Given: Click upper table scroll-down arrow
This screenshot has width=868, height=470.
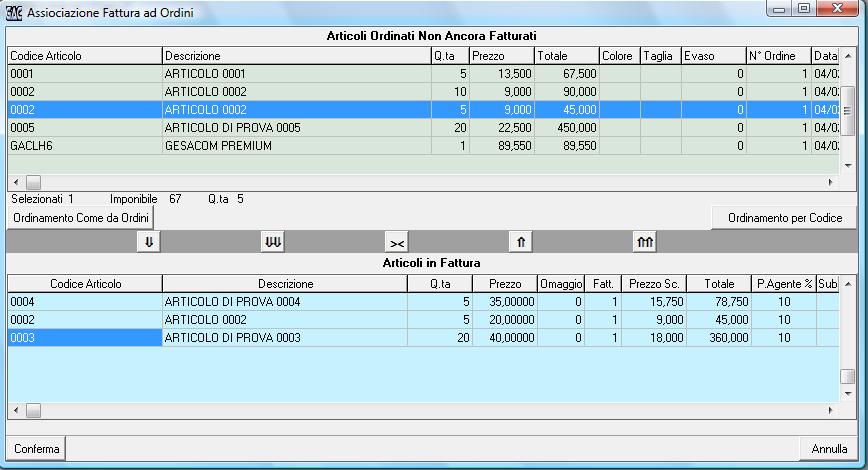Looking at the screenshot, I should (x=848, y=166).
